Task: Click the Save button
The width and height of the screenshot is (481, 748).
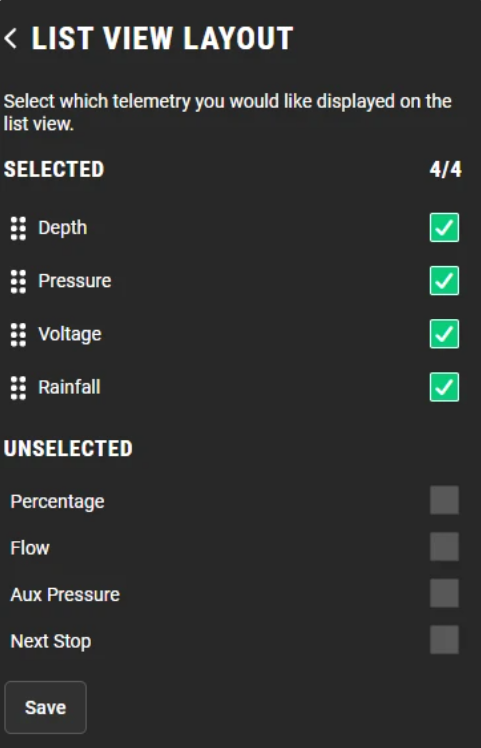Action: tap(45, 707)
